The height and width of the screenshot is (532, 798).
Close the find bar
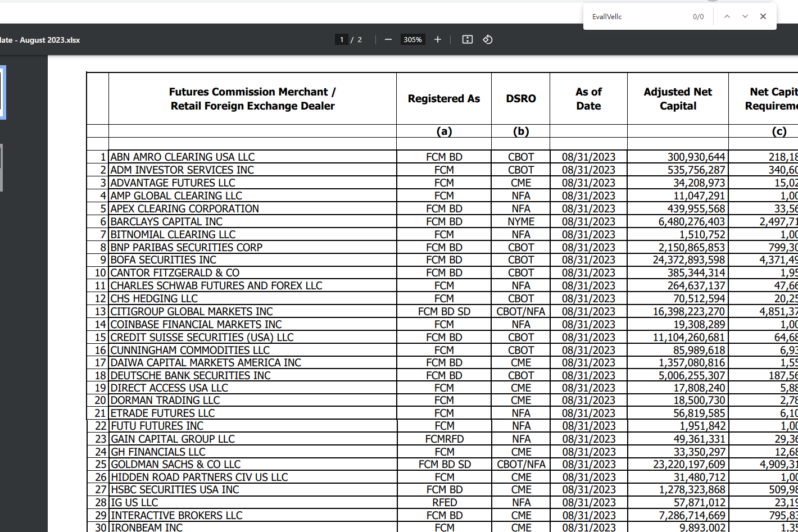point(763,16)
